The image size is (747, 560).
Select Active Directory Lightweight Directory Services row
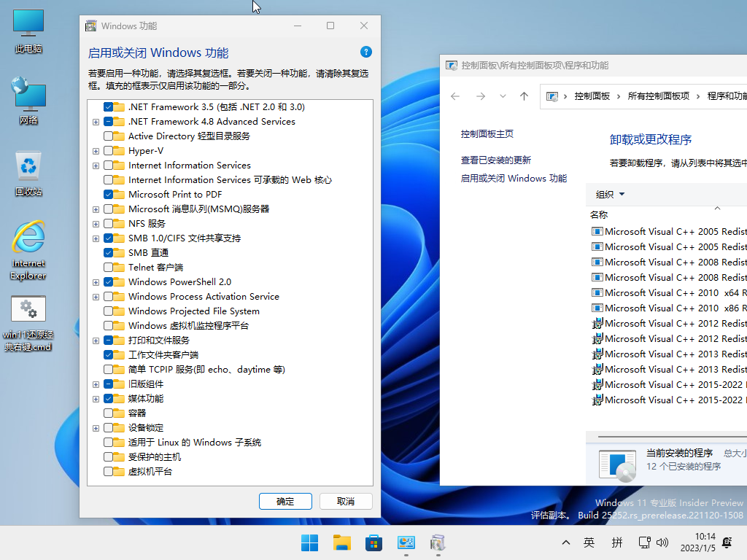189,136
